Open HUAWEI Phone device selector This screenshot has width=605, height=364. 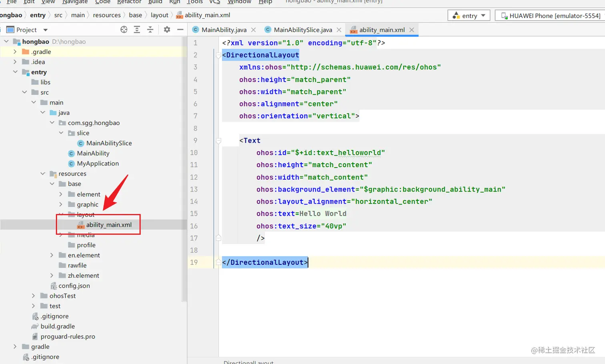[550, 16]
